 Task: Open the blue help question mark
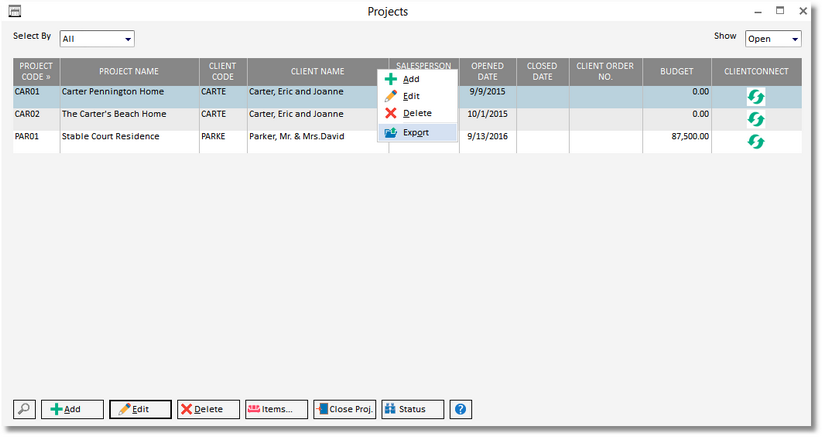(460, 409)
